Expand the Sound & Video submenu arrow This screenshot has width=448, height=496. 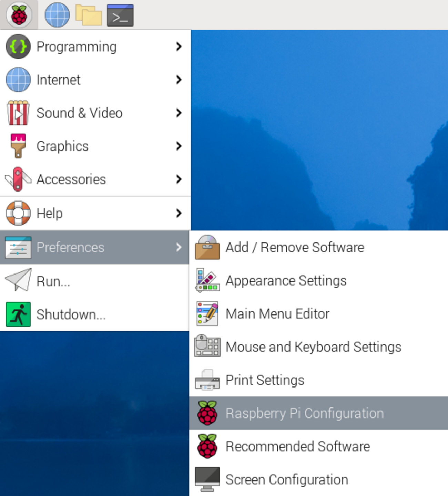[179, 113]
